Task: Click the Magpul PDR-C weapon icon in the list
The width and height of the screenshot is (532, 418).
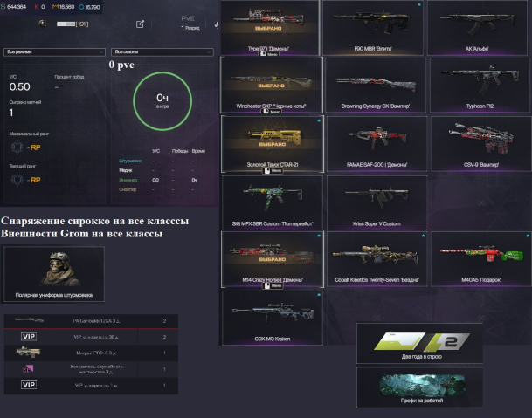Action: pos(29,353)
